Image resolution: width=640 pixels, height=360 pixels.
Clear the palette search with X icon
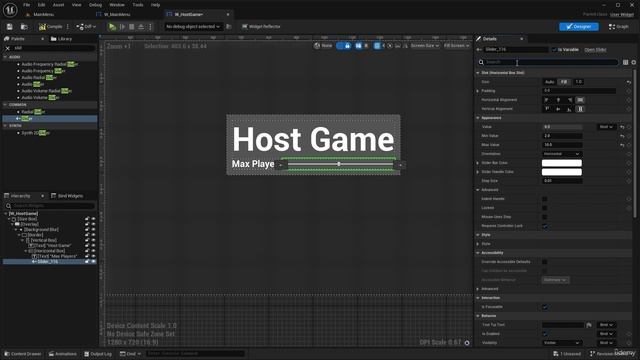click(7, 48)
